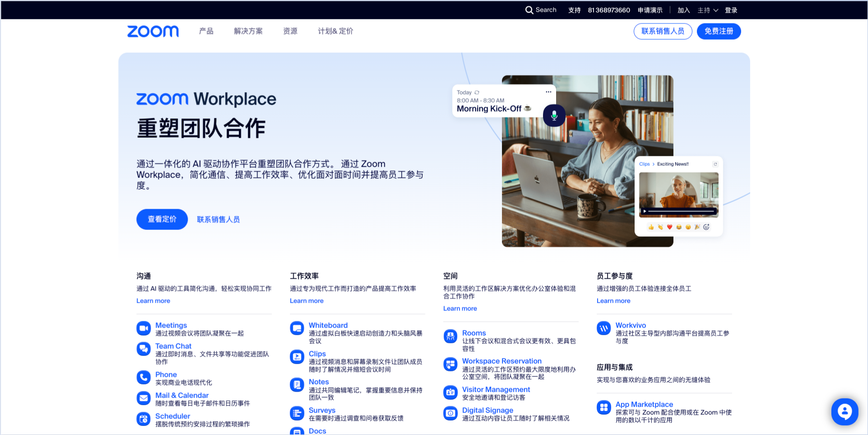Click the Clips video thumbnail
The width and height of the screenshot is (868, 435).
tap(679, 195)
